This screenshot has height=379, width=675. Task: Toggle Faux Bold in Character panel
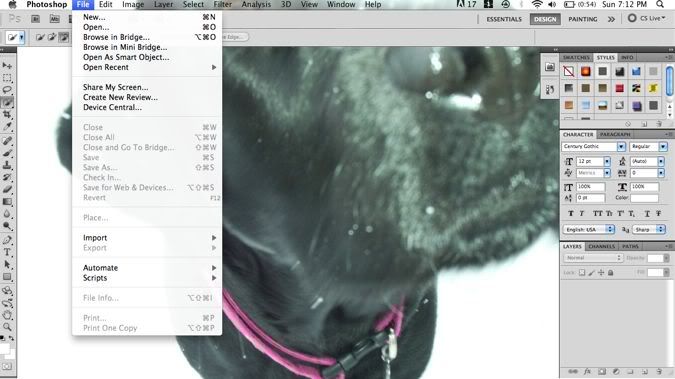coord(571,214)
